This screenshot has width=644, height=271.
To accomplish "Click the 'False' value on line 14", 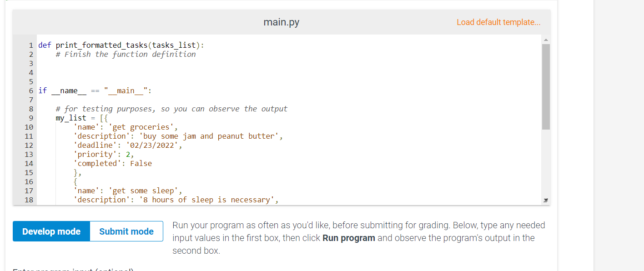I will (141, 163).
